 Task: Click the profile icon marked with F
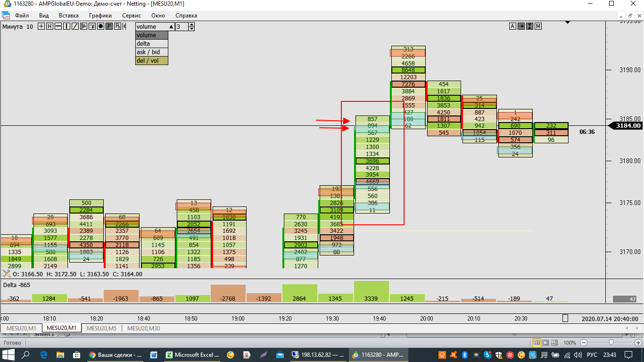click(x=92, y=26)
